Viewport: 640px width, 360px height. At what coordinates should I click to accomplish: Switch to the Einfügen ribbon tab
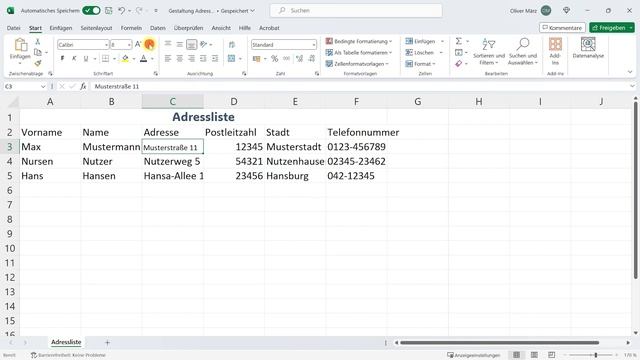[61, 28]
